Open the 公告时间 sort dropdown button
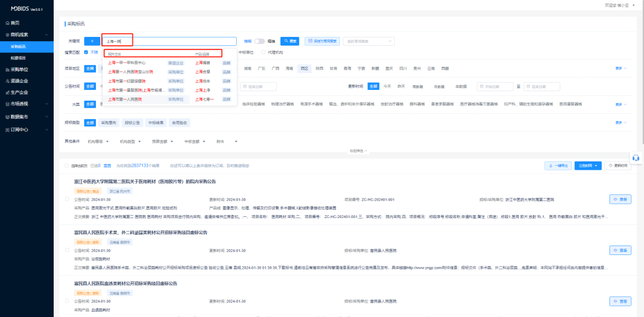The image size is (644, 317). (x=588, y=166)
